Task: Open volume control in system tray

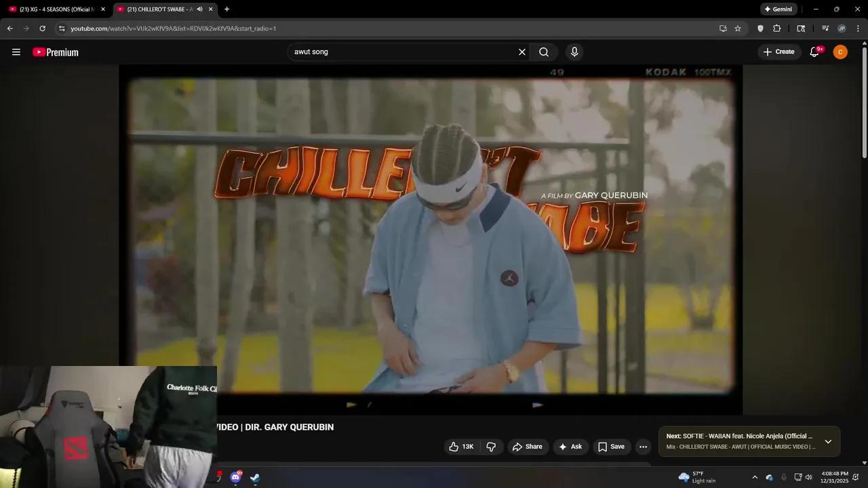Action: tap(808, 477)
